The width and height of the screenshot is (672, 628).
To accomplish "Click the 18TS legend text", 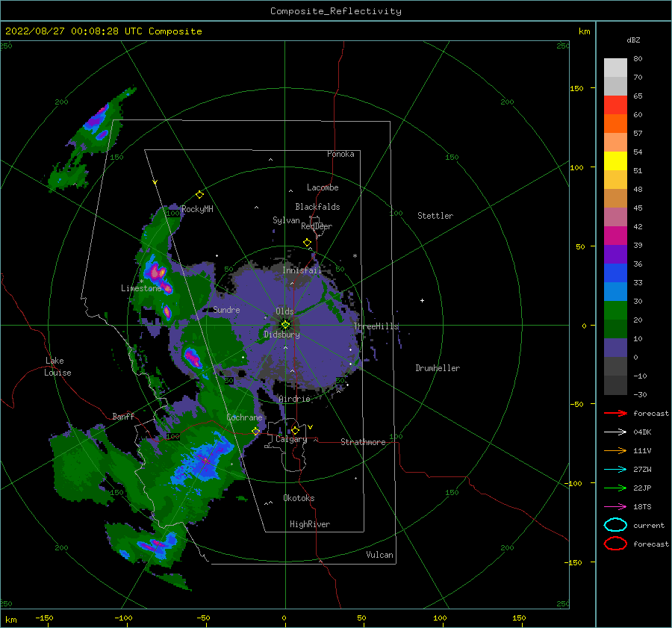I will click(x=642, y=507).
